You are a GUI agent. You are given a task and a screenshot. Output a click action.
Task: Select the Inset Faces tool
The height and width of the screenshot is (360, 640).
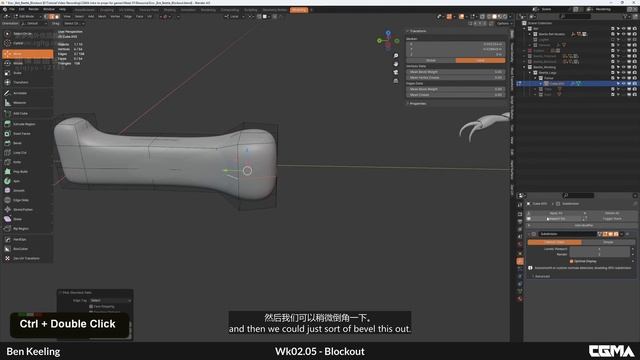[27, 133]
